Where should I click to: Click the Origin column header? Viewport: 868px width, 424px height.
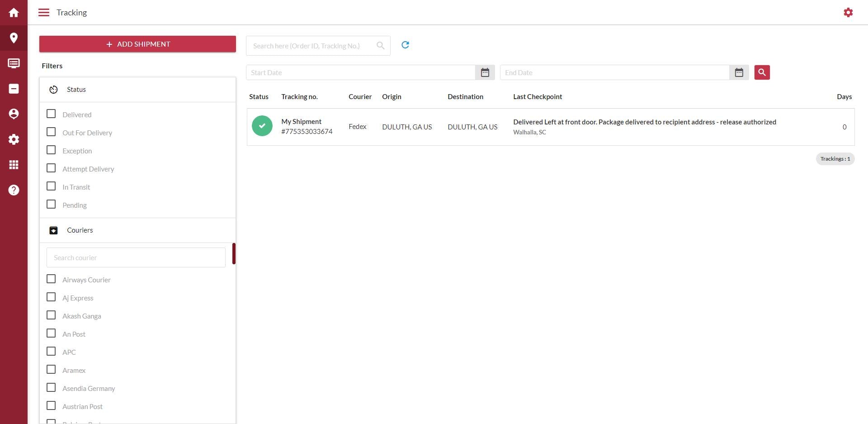(392, 97)
